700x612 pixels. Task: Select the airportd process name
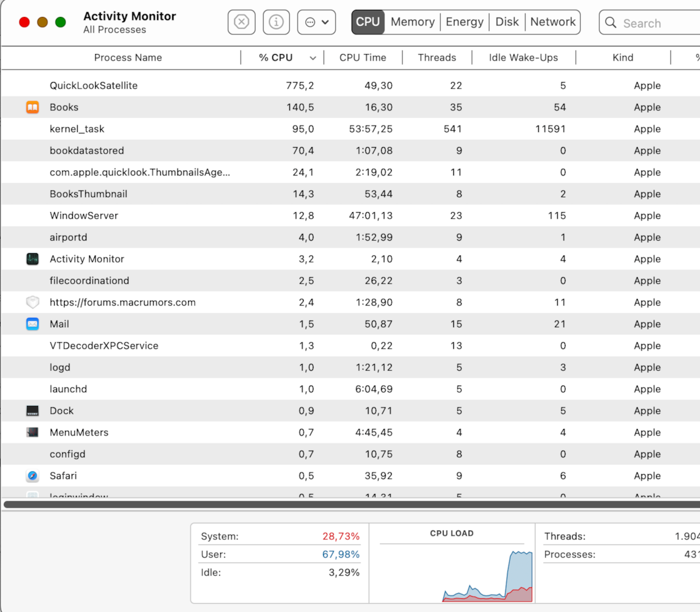[x=68, y=237]
